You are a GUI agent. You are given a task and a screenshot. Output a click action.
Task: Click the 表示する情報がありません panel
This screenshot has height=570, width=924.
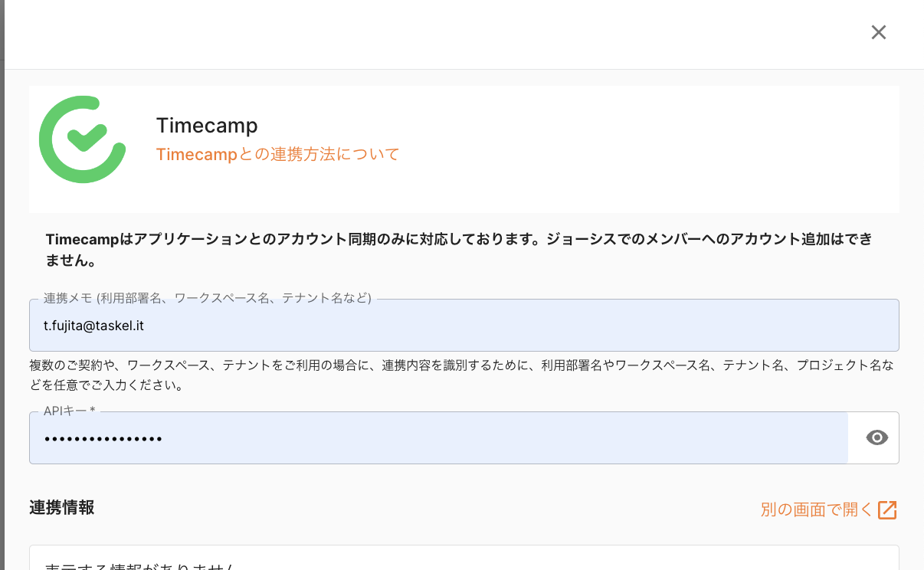click(x=464, y=559)
